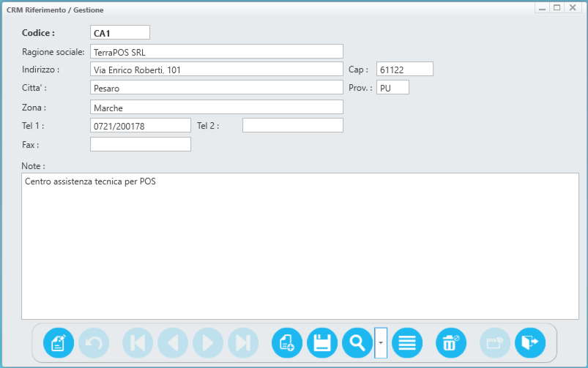Click inside the Note text area
Screen dimensions: 588x368
[x=300, y=247]
